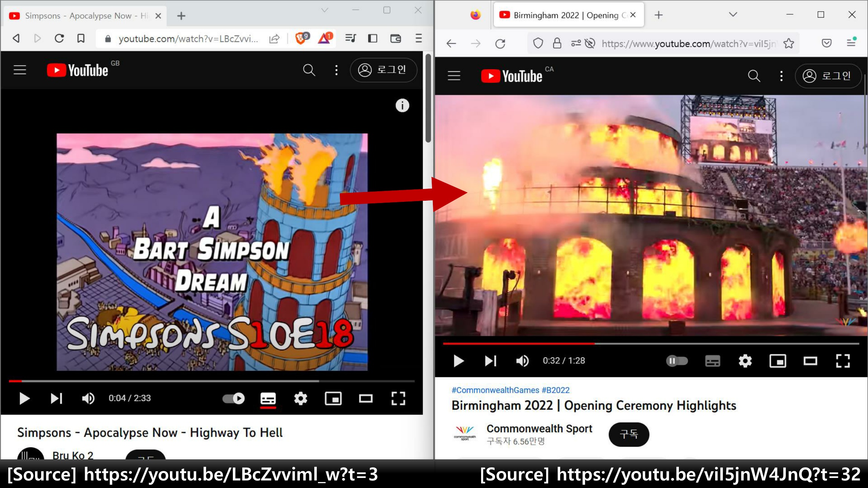The width and height of the screenshot is (868, 488).
Task: Click info card icon on Simpsons video
Action: [x=402, y=105]
